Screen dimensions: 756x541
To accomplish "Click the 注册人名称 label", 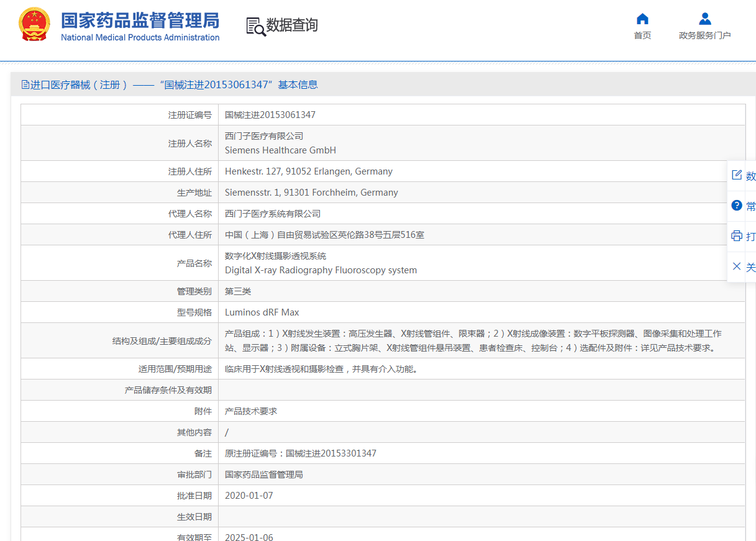I will [190, 143].
